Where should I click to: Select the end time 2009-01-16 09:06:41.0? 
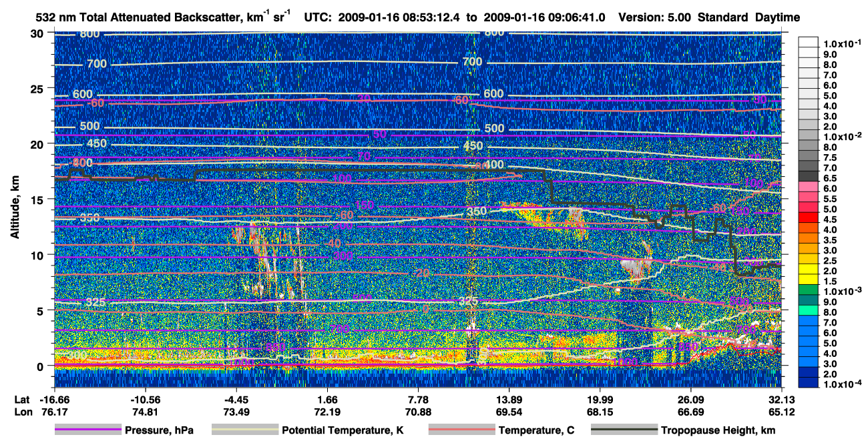click(544, 17)
